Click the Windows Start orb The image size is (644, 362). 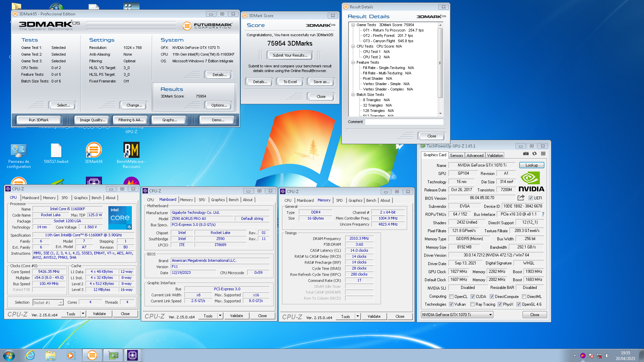[9, 355]
